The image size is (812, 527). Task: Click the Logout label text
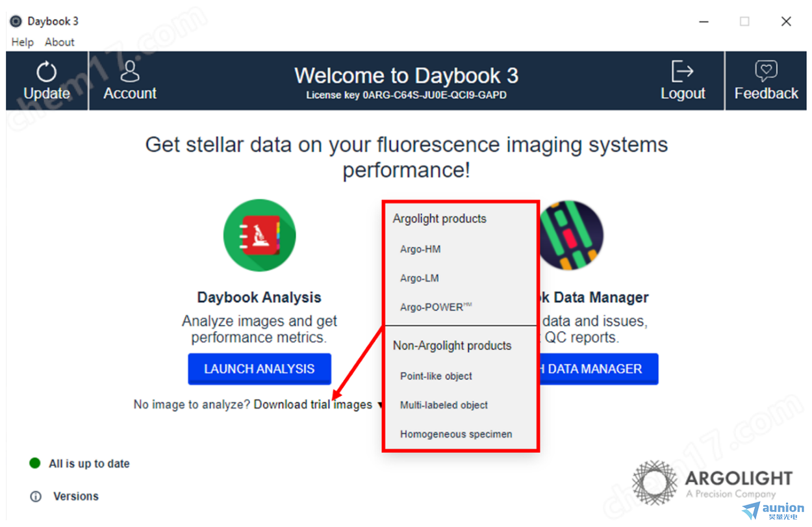[x=683, y=94]
